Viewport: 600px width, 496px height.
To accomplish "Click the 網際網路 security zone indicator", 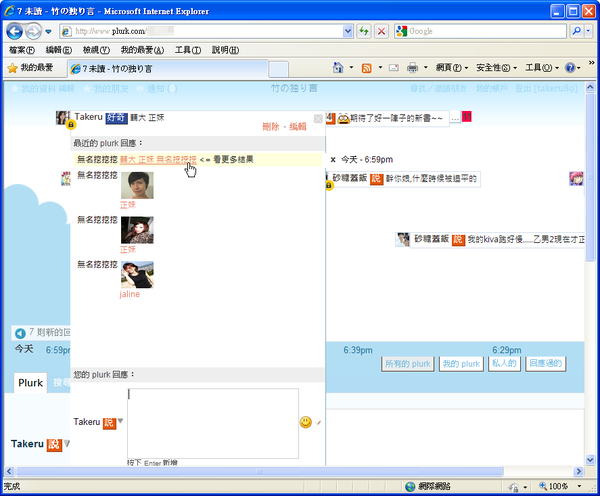I will [x=427, y=486].
